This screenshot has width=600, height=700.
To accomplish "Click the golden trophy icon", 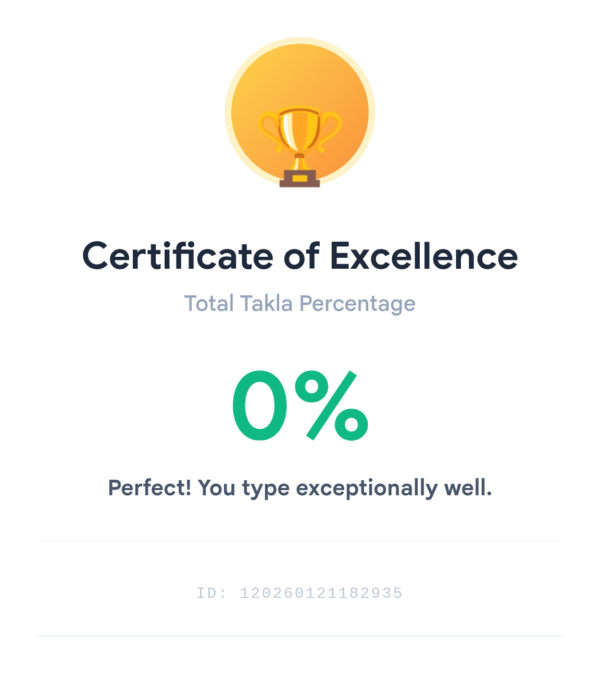I will tap(299, 133).
